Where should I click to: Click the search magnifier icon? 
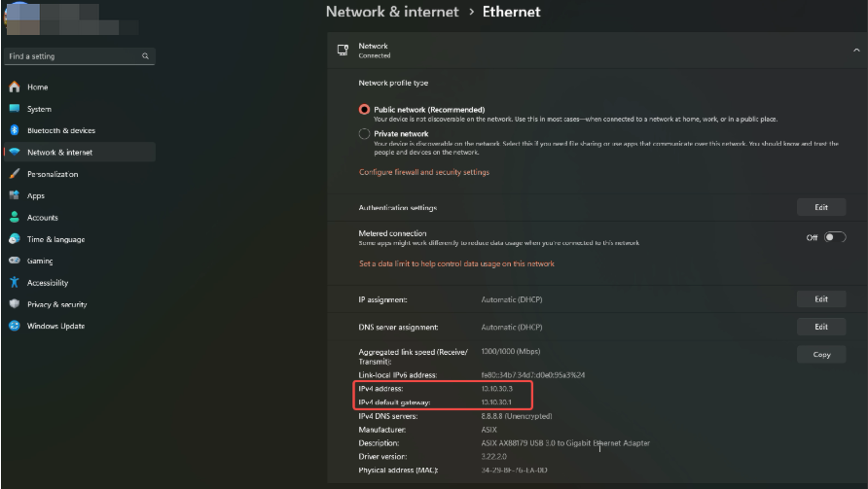(146, 56)
